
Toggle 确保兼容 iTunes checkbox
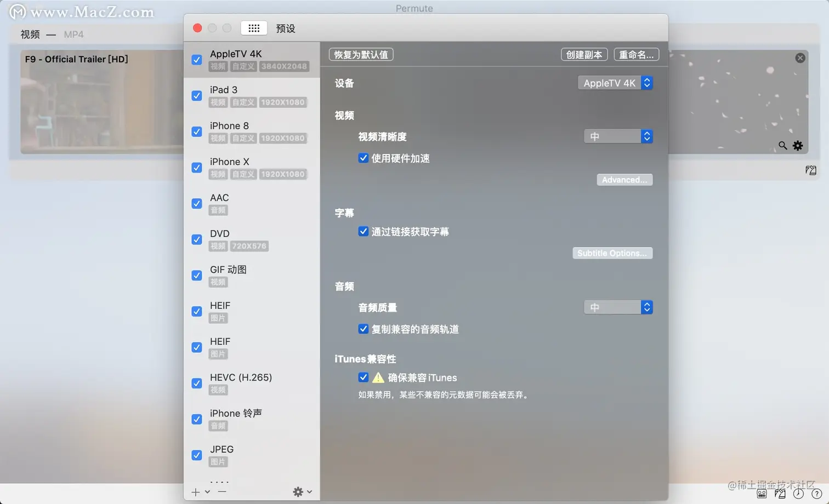click(363, 377)
